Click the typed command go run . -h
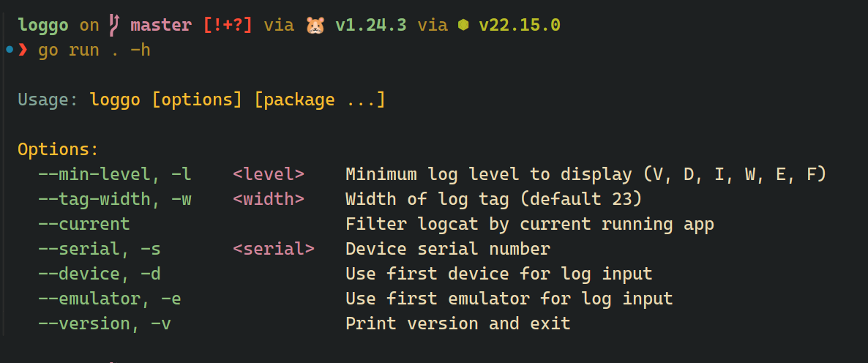Image resolution: width=868 pixels, height=363 pixels. coord(94,50)
